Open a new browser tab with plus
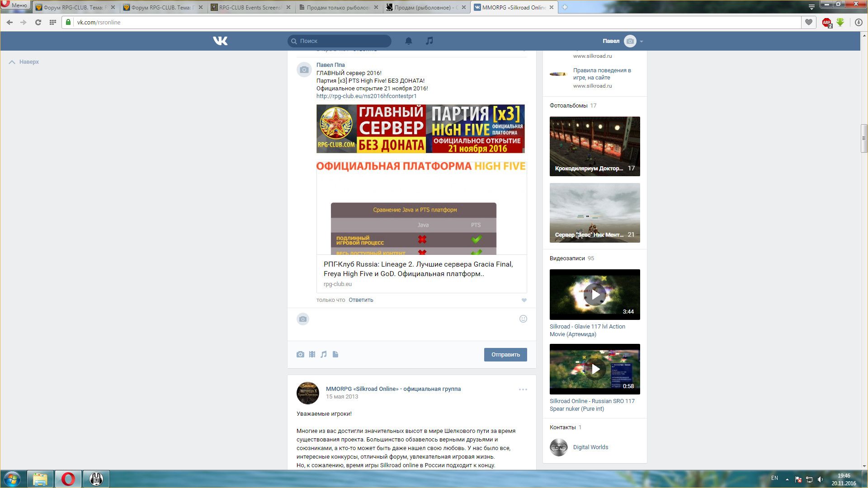Screen dimensions: 868x488 click(x=565, y=7)
